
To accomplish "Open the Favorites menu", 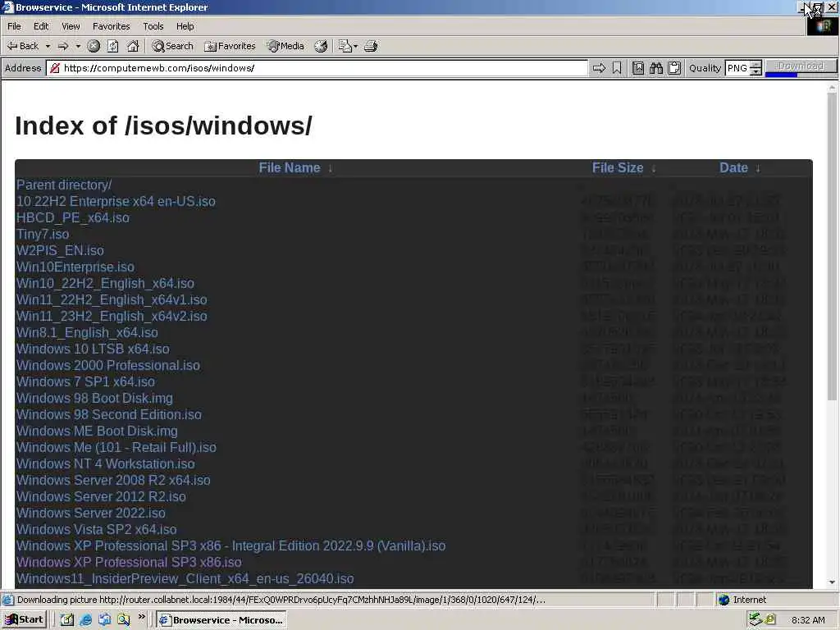I will point(111,26).
